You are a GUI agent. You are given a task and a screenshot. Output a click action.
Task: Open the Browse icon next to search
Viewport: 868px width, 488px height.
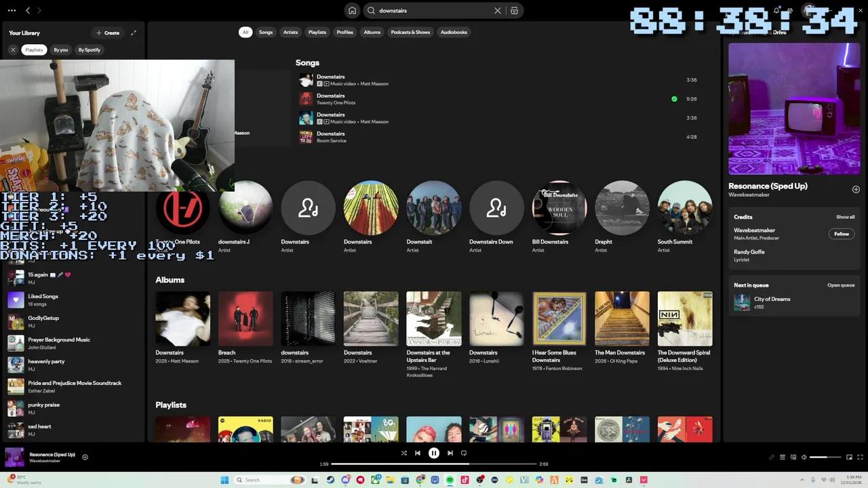pyautogui.click(x=514, y=11)
